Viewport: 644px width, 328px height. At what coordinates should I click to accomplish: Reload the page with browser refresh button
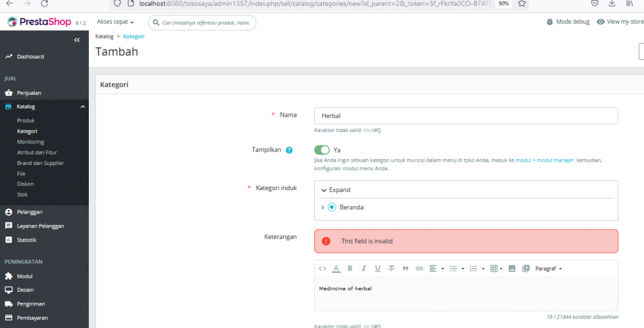tap(44, 4)
